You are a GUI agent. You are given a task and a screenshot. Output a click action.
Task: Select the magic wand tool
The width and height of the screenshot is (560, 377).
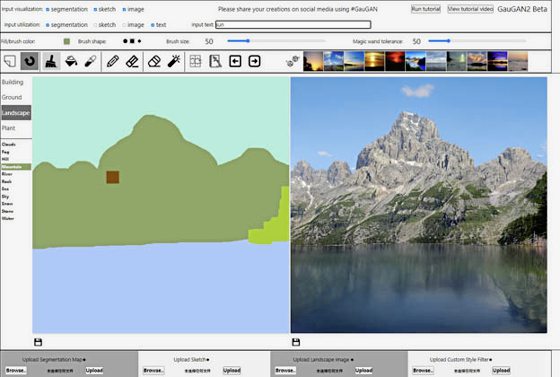pyautogui.click(x=174, y=61)
